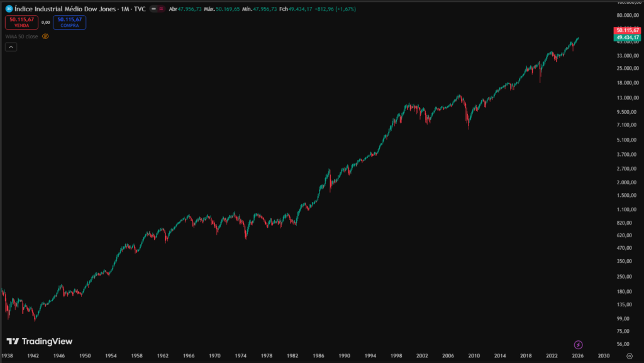Viewport: 644px width, 363px height.
Task: Click the Fch closing value in the legend
Action: (300, 9)
